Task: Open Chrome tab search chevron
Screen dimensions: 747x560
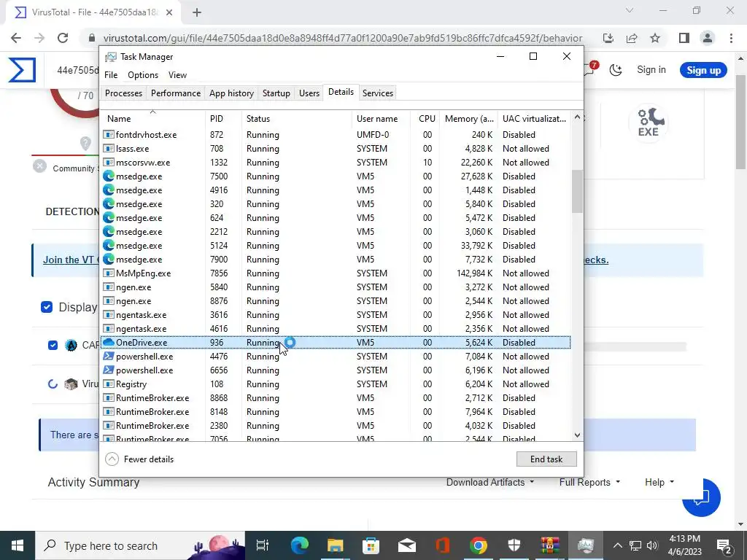Action: click(x=630, y=10)
